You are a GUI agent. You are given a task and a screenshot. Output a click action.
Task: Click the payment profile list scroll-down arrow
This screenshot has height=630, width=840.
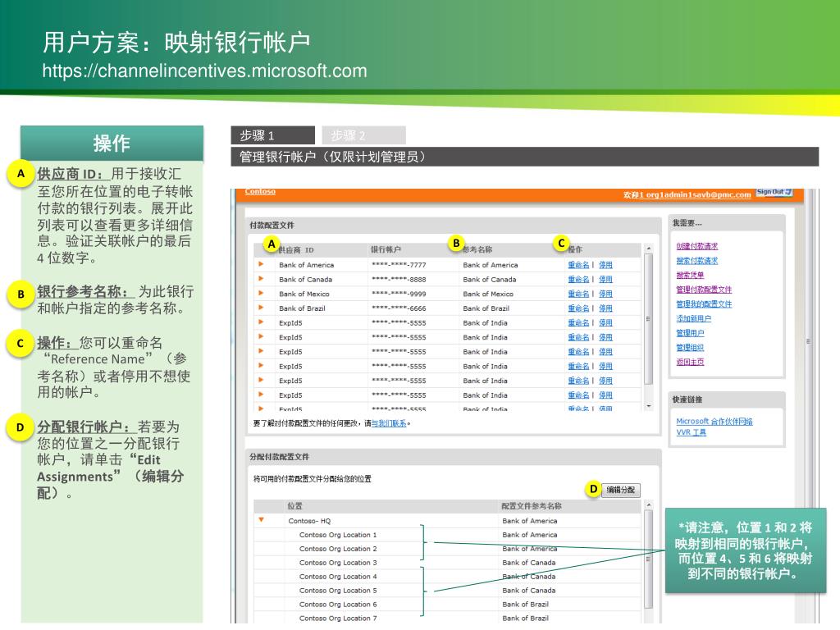pyautogui.click(x=648, y=406)
